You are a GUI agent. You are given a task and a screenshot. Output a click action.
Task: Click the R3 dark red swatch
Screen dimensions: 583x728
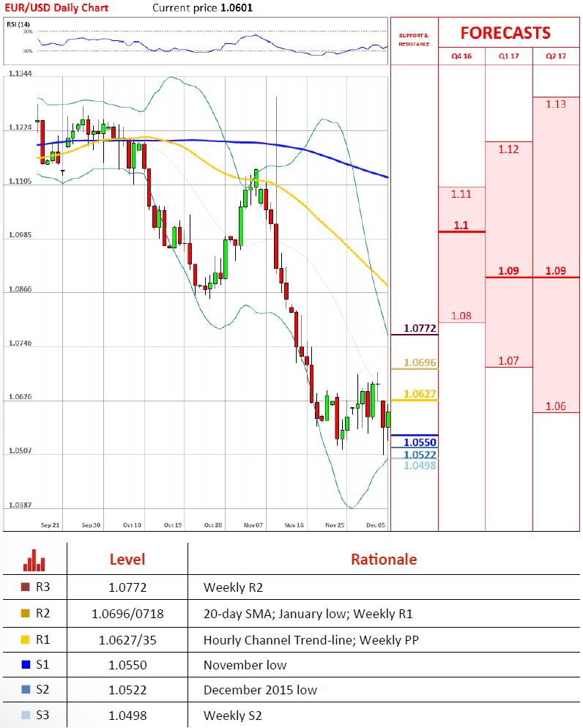(26, 587)
